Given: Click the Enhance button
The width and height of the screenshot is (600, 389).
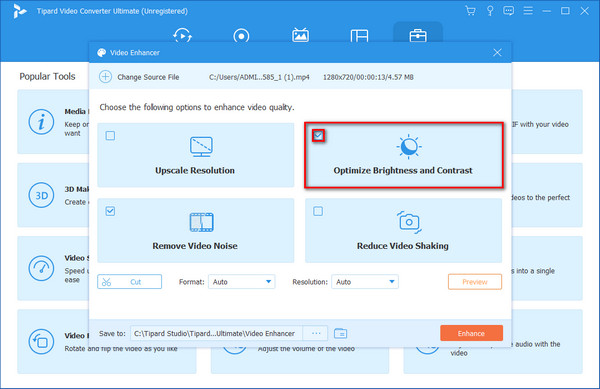Looking at the screenshot, I should [x=471, y=333].
